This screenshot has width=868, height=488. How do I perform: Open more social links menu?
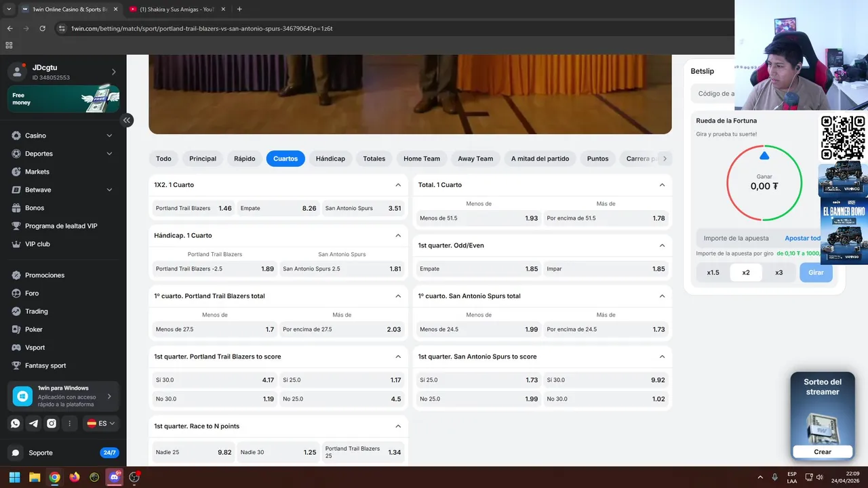(x=69, y=423)
